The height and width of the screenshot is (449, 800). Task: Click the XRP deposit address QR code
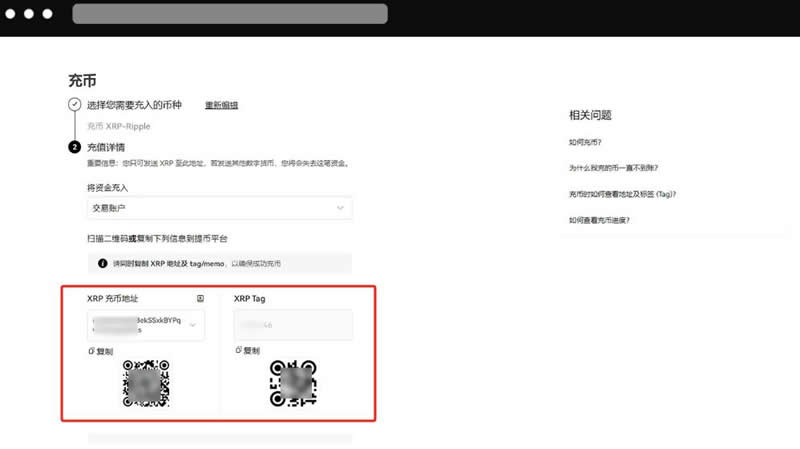146,383
